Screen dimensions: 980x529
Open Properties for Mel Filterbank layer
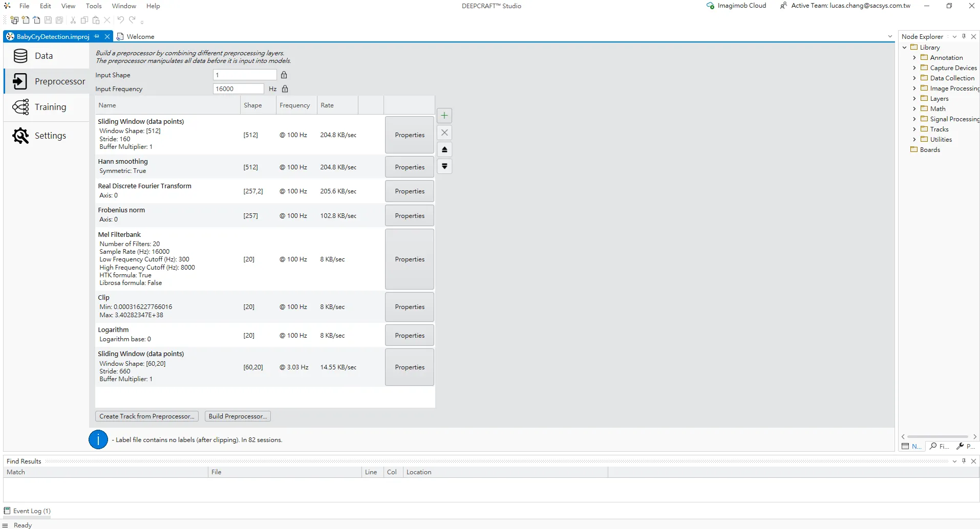(409, 259)
